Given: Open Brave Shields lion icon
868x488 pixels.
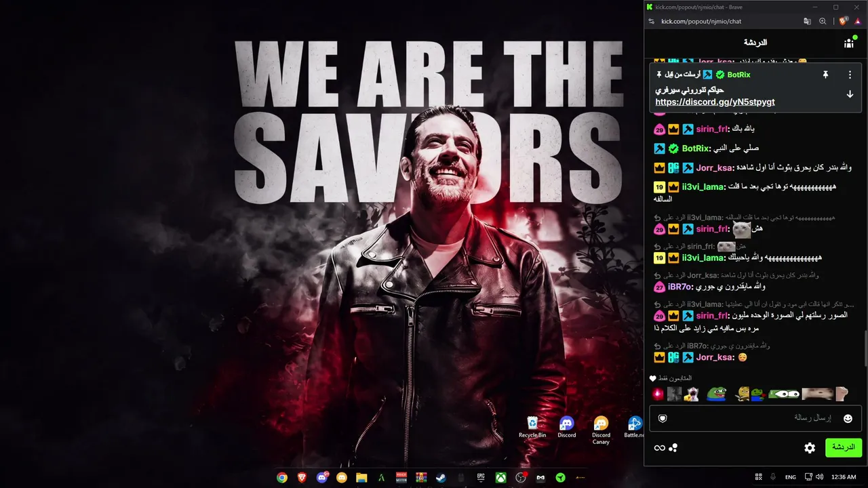Looking at the screenshot, I should tap(844, 21).
